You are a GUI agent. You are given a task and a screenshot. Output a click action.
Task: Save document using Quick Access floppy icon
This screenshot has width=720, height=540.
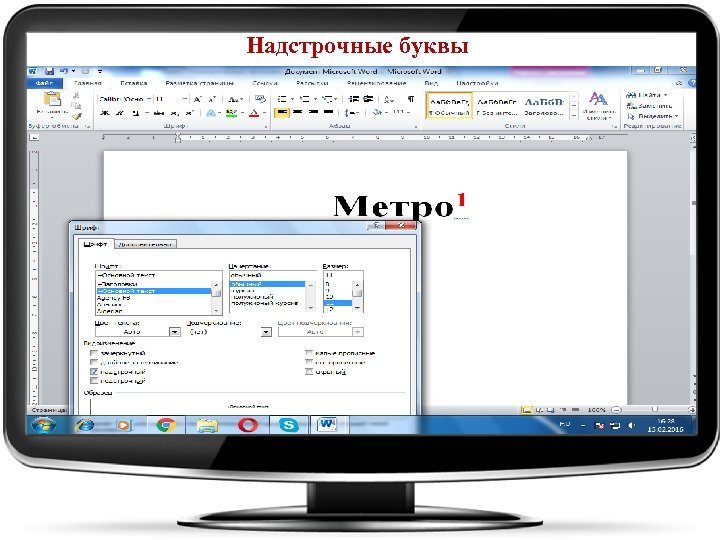[49, 72]
